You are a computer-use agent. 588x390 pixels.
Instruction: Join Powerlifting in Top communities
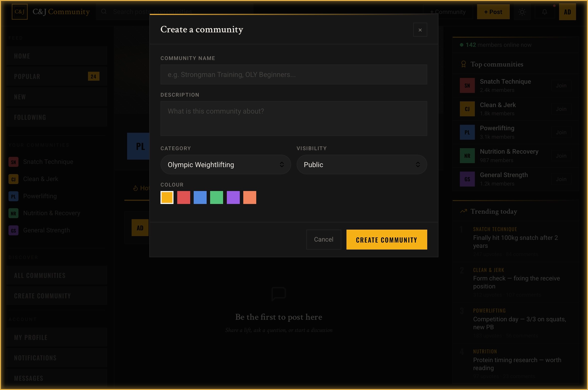click(561, 132)
